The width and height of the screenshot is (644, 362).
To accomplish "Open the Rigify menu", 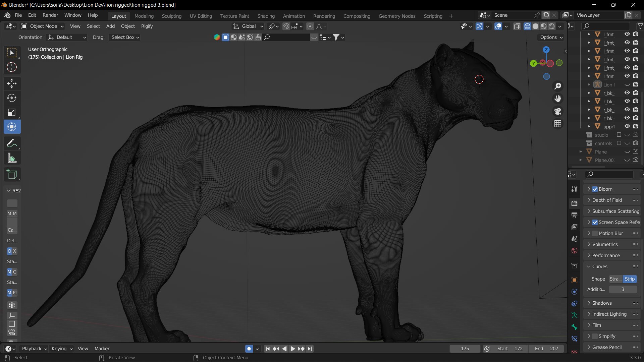I will coord(147,26).
